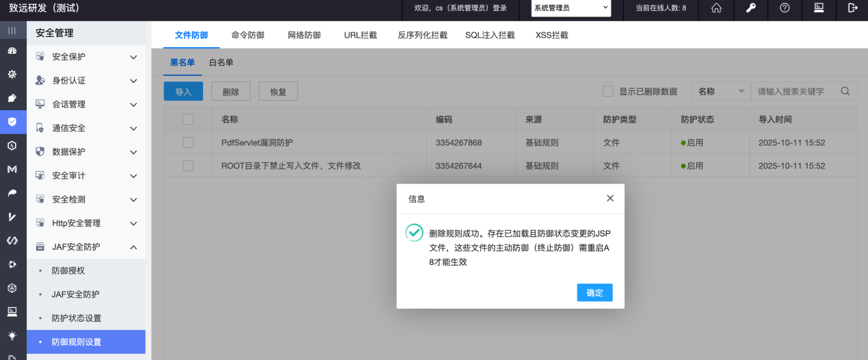868x360 pixels.
Task: Open the 系统管理员 role dropdown
Action: click(x=570, y=8)
